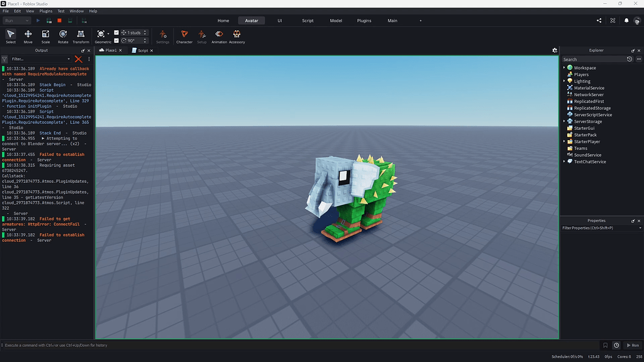Stop the session with red square
644x362 pixels.
60,21
